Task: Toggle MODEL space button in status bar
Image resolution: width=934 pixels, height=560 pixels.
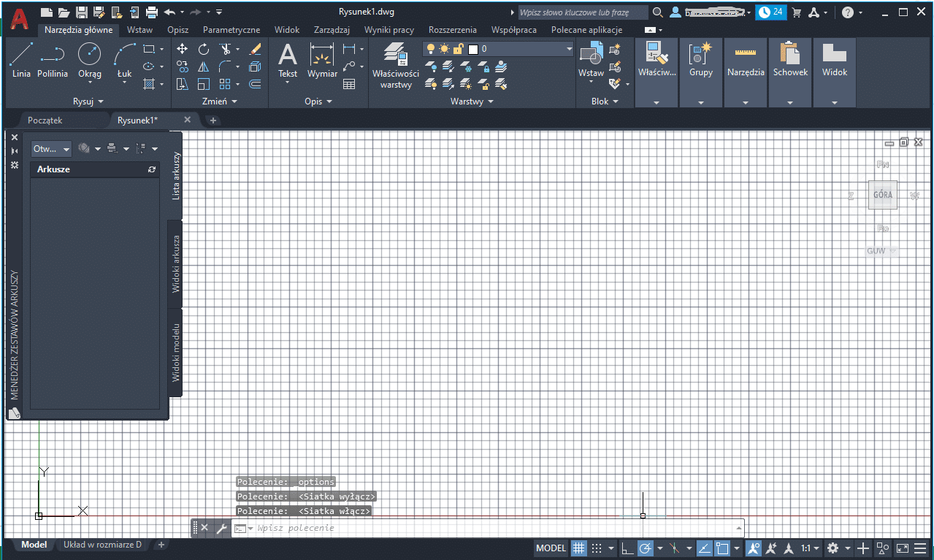Action: (x=551, y=548)
